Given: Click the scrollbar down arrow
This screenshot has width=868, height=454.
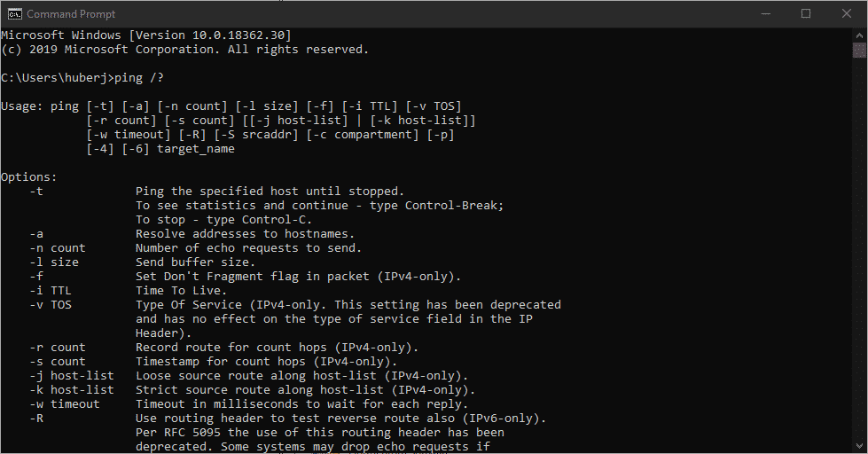Looking at the screenshot, I should click(859, 446).
